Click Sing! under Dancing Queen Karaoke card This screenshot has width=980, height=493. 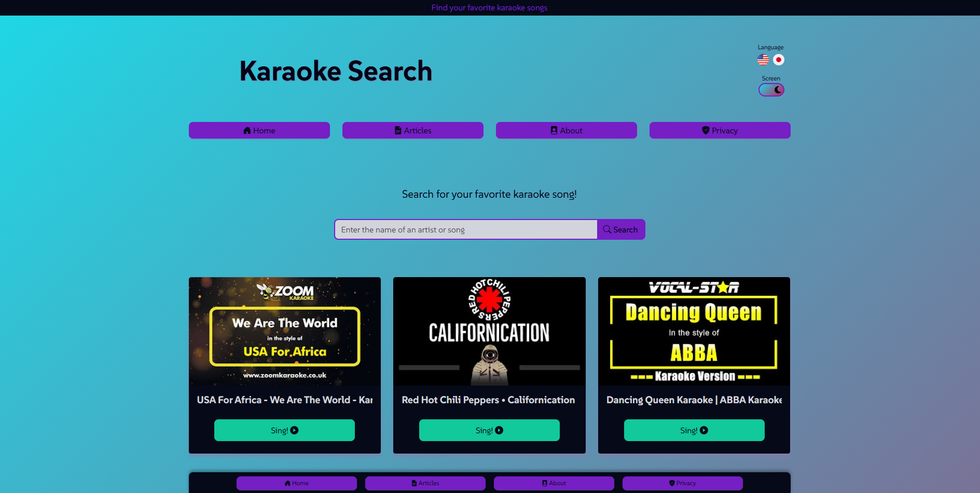click(694, 430)
